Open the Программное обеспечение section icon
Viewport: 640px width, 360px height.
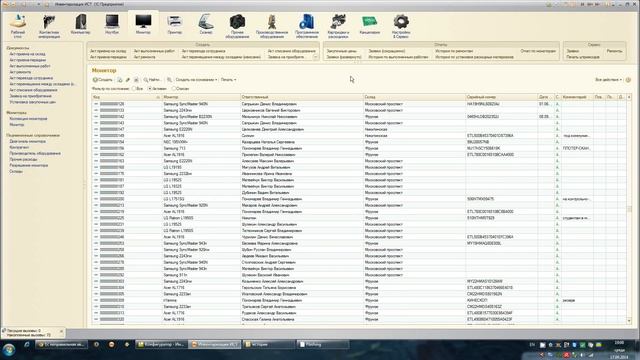[x=307, y=26]
